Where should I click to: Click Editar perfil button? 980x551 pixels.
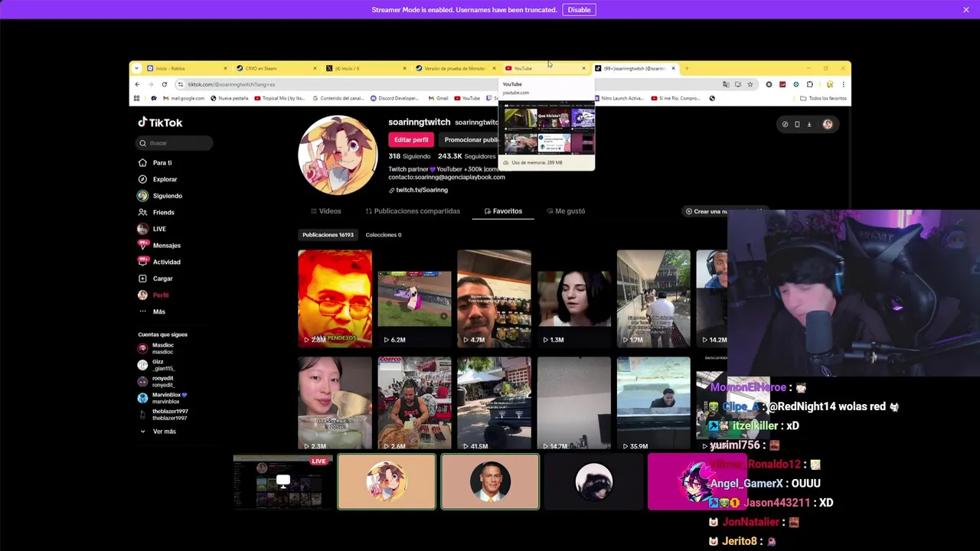[411, 139]
